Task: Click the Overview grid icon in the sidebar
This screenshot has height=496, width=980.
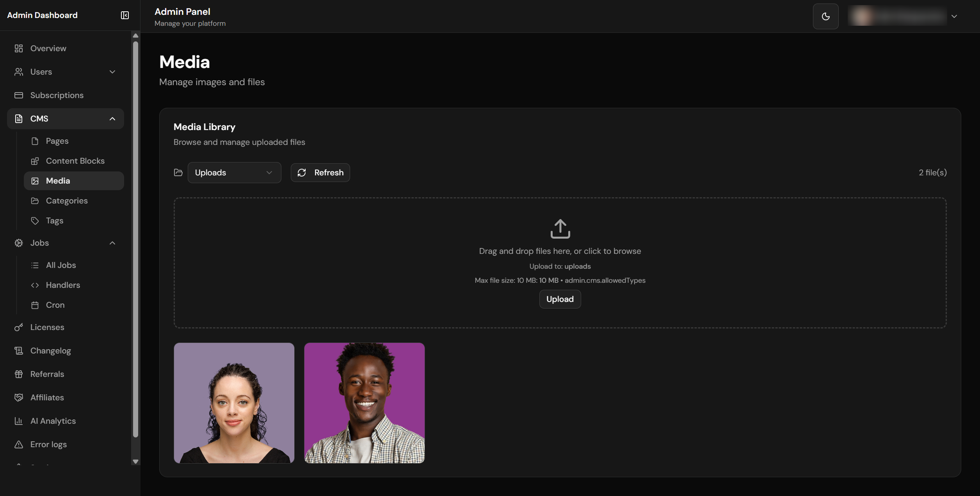Action: tap(19, 48)
